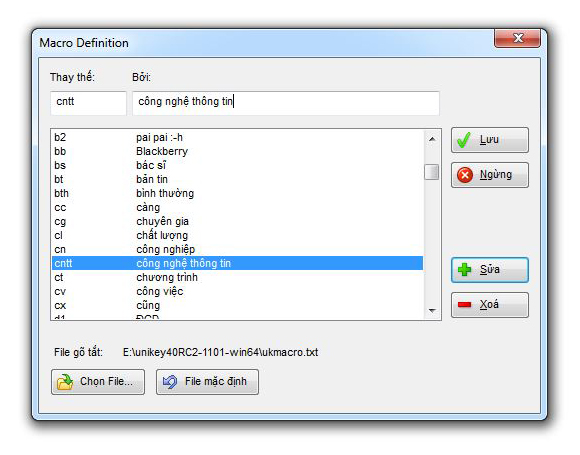Click the Ngừng button label
This screenshot has width=580, height=455.
coord(496,174)
